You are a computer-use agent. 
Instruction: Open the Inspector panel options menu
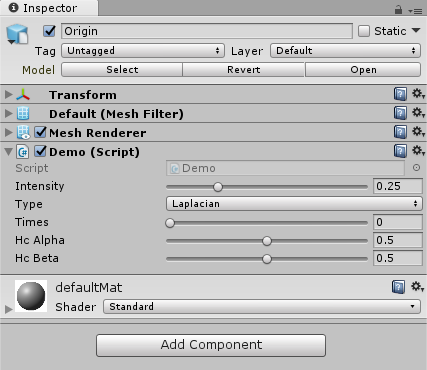tap(415, 11)
